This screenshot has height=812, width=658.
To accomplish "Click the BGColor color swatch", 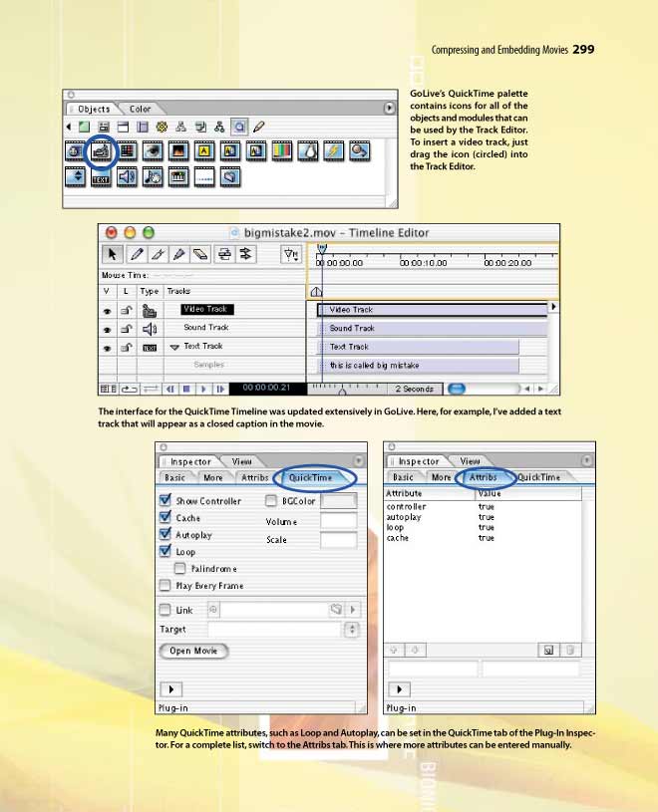I will 339,501.
